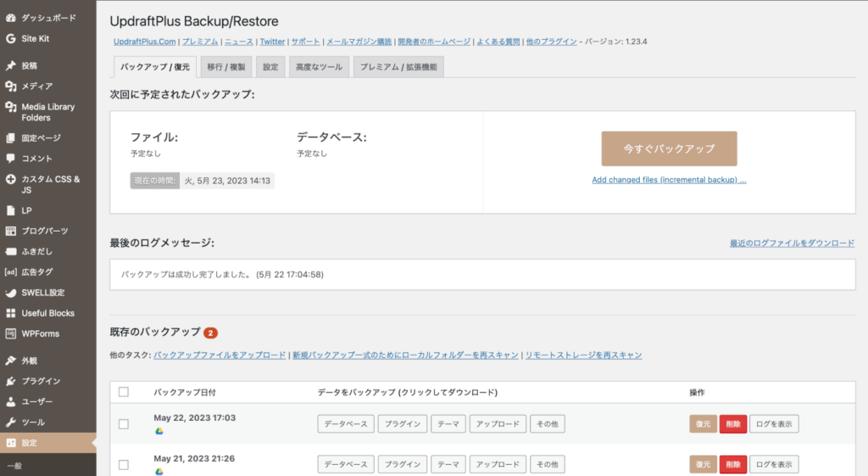Click the LP page icon
The width and height of the screenshot is (868, 476).
pos(10,210)
